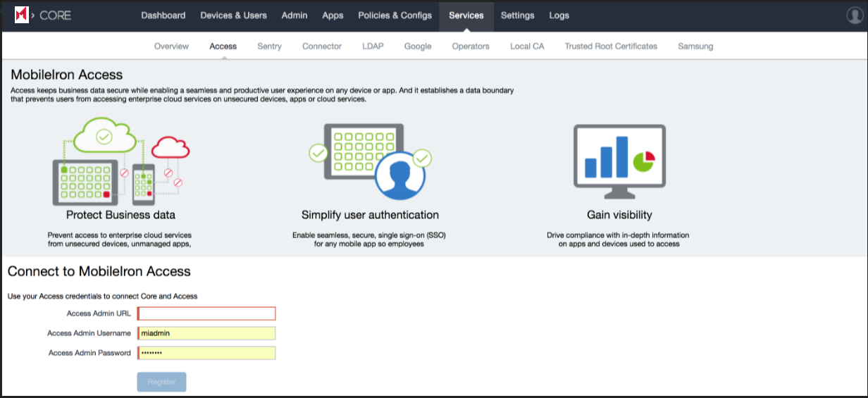
Task: Switch to the Connector tab
Action: (x=322, y=46)
